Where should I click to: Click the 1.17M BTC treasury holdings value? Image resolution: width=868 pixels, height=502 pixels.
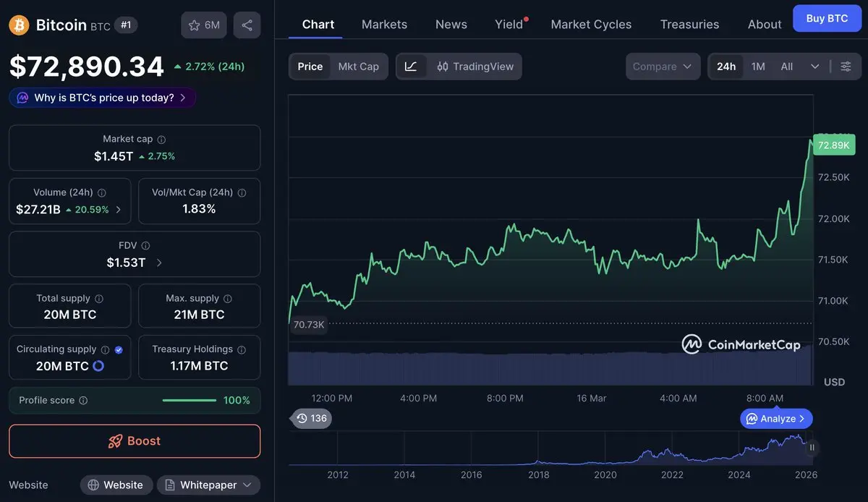click(x=199, y=366)
